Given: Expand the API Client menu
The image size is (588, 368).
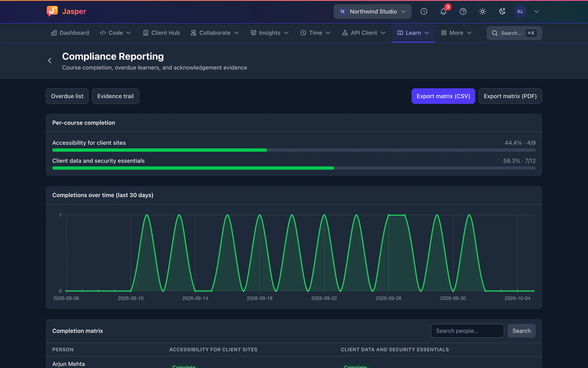Looking at the screenshot, I should click(364, 33).
